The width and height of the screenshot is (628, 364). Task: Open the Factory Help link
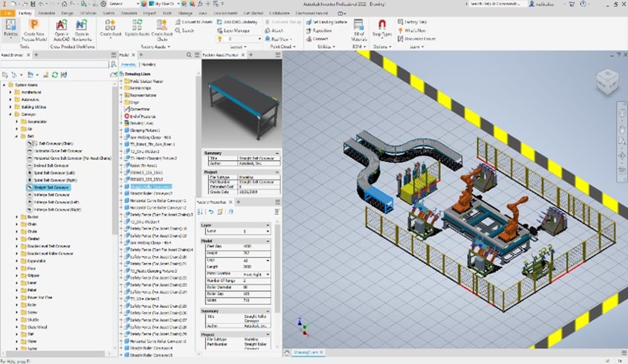coord(412,22)
